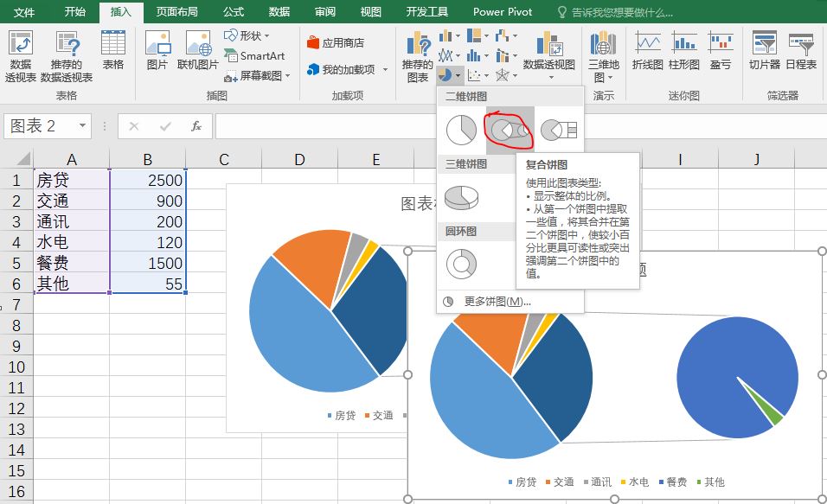Open the 文件 File tab

pyautogui.click(x=24, y=12)
